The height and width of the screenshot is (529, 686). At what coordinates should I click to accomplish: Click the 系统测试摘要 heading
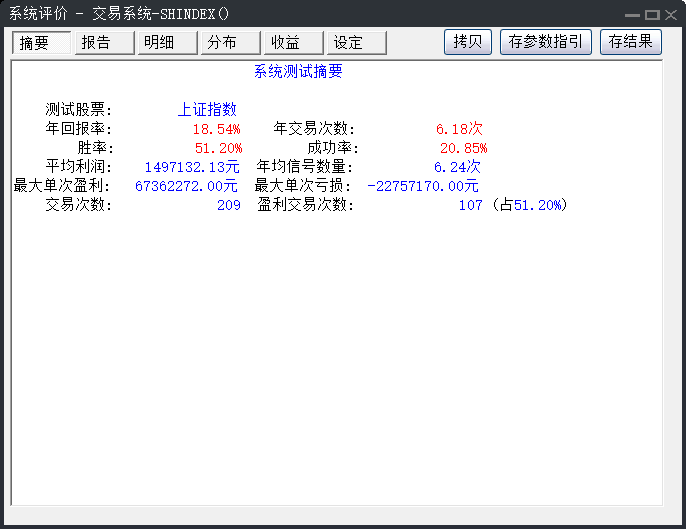(x=298, y=72)
